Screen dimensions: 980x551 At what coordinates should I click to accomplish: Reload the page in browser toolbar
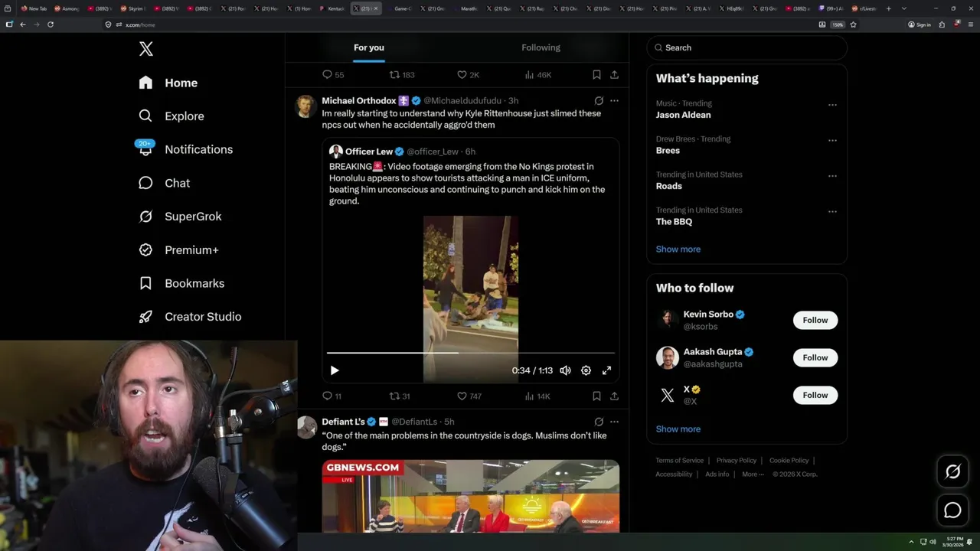[x=51, y=24]
